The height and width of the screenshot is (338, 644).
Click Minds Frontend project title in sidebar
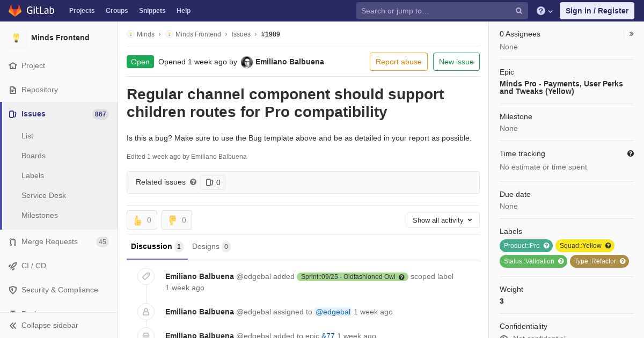[x=60, y=38]
